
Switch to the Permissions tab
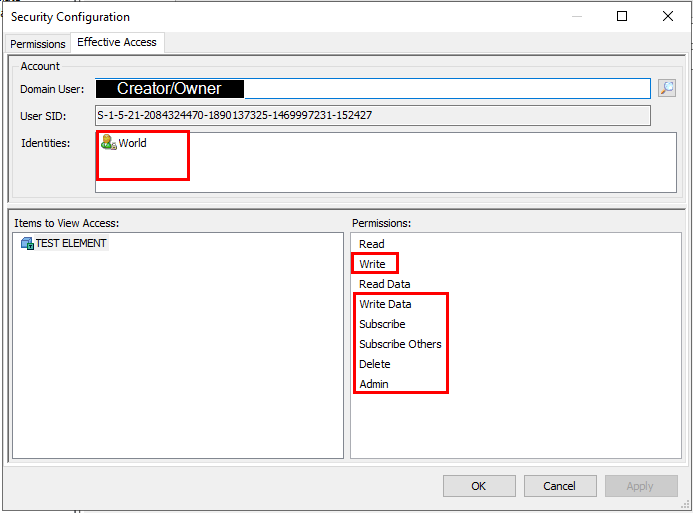[38, 44]
